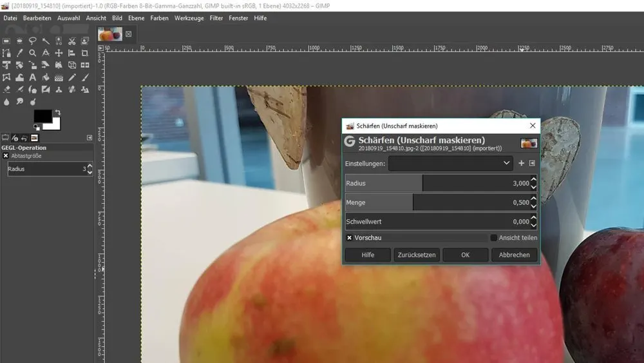This screenshot has width=644, height=363.
Task: Select the Move tool
Action: [x=59, y=53]
